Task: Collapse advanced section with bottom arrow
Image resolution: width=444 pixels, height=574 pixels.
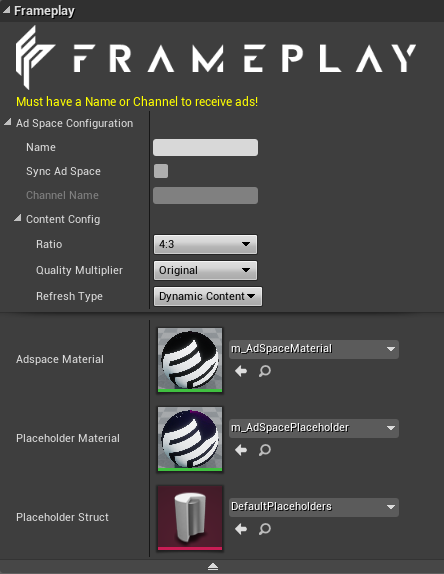Action: coord(213,567)
